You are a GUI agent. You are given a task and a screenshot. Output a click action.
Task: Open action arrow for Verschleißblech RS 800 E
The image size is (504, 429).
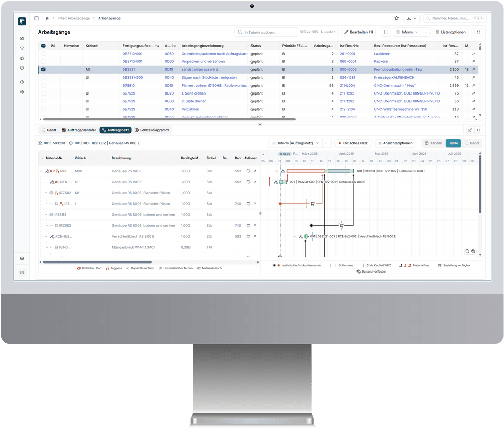255,236
